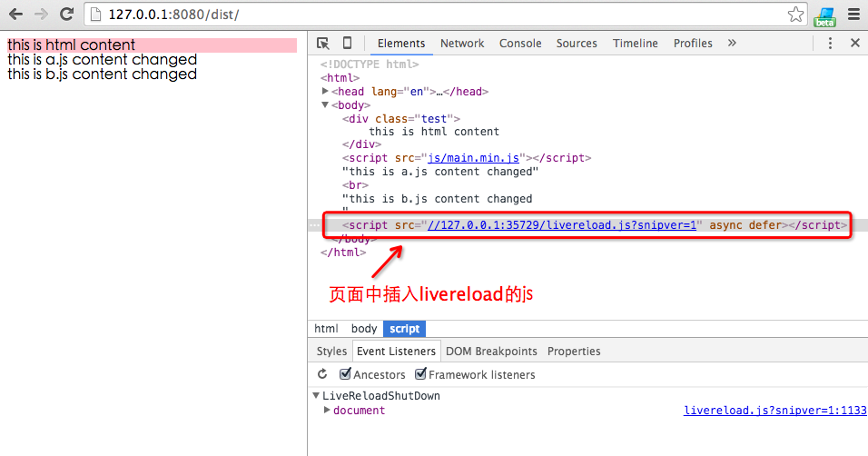Open DevTools three-dot settings menu
The image size is (868, 456).
pyautogui.click(x=830, y=44)
